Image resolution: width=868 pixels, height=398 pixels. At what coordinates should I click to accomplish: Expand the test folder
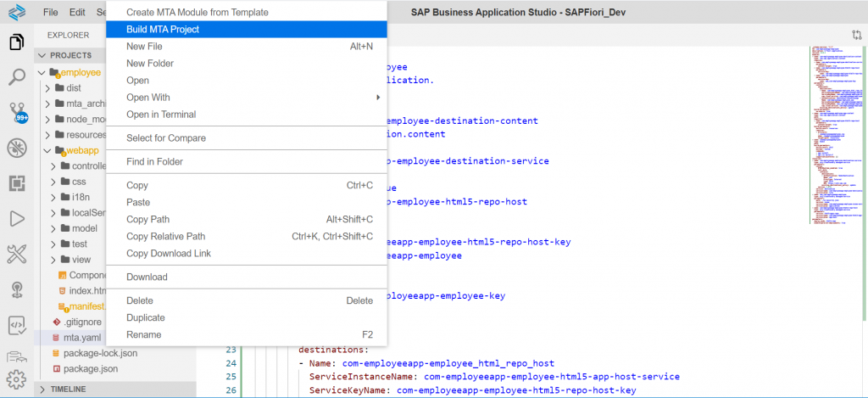[x=53, y=244]
